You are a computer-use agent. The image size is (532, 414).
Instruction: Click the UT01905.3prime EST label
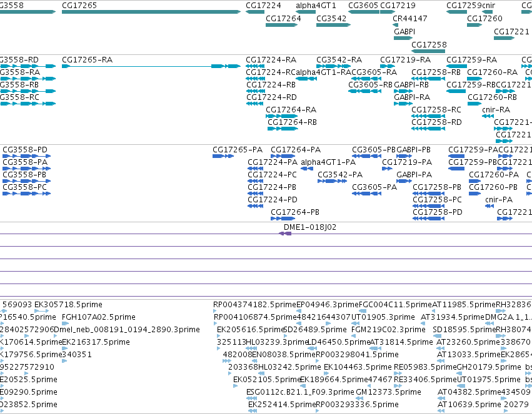(383, 317)
